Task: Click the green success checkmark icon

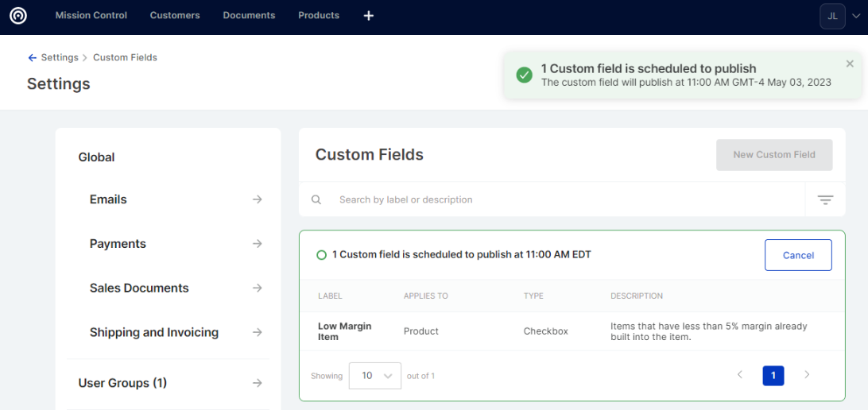Action: 524,75
